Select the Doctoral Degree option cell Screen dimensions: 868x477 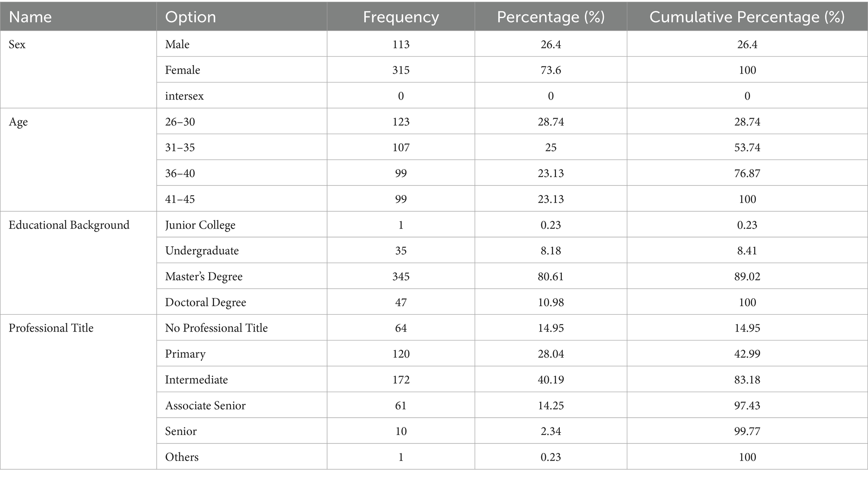coord(205,303)
